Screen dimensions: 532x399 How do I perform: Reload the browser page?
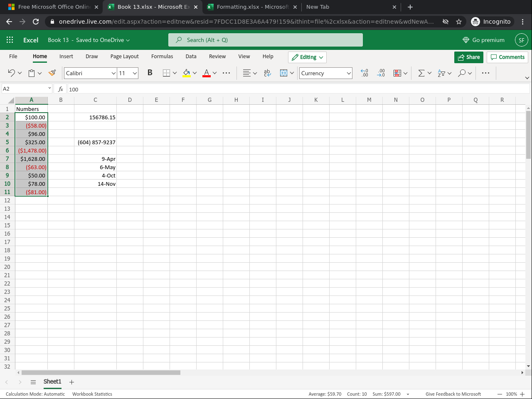(x=36, y=22)
